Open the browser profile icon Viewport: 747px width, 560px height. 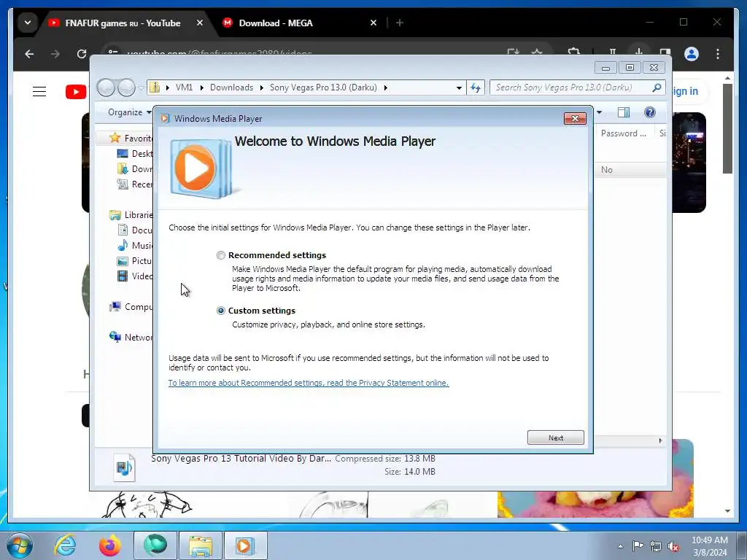coord(692,54)
